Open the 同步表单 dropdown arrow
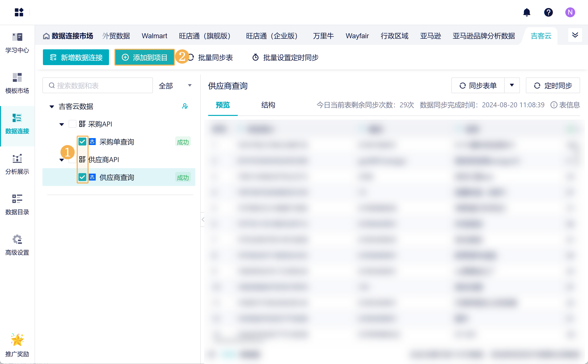Image resolution: width=588 pixels, height=364 pixels. tap(512, 85)
